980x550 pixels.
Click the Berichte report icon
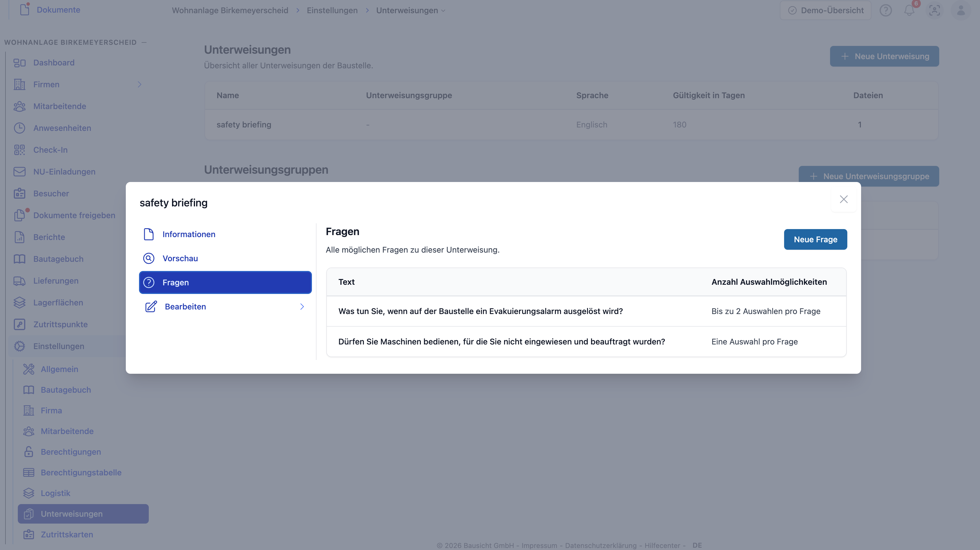[20, 237]
